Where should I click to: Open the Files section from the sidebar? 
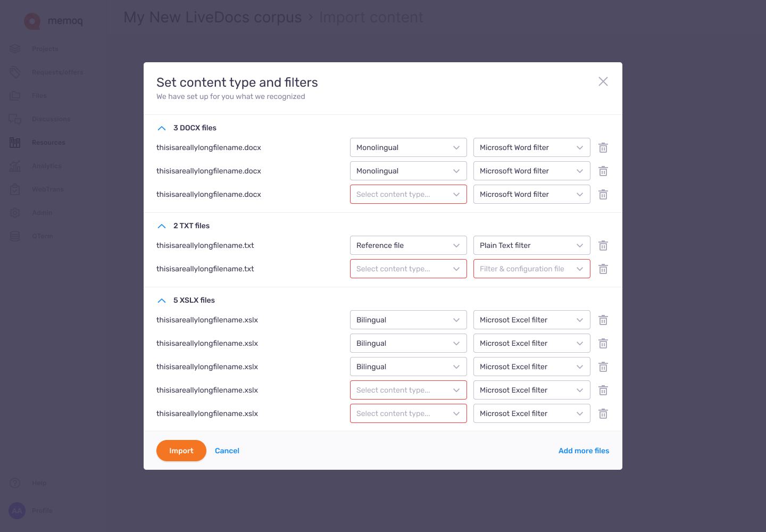(x=39, y=95)
